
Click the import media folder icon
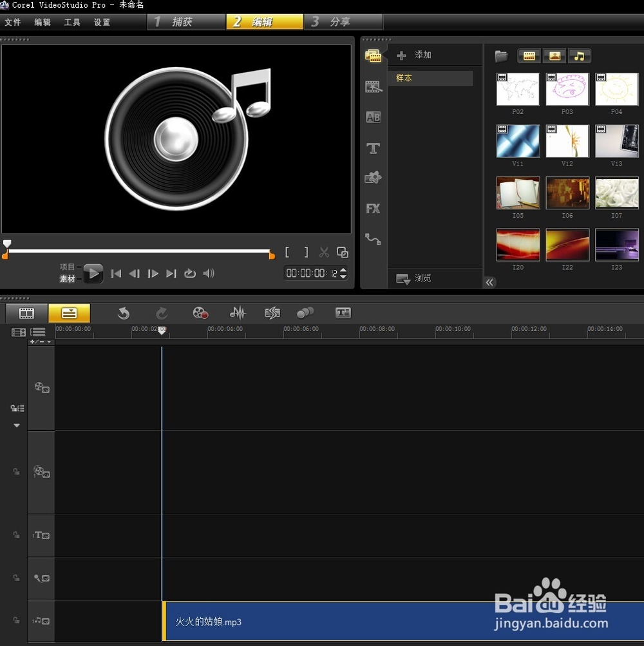click(502, 56)
